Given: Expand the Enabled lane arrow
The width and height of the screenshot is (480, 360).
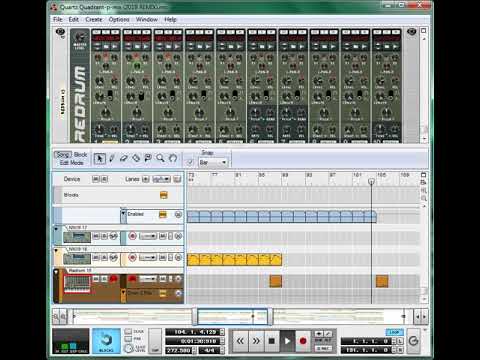Looking at the screenshot, I should point(123,214).
